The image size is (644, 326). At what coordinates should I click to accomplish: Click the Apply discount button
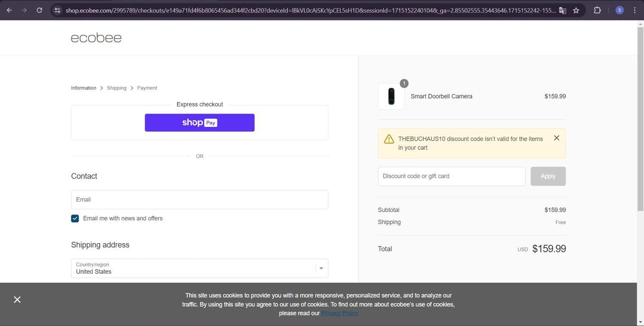tap(548, 176)
